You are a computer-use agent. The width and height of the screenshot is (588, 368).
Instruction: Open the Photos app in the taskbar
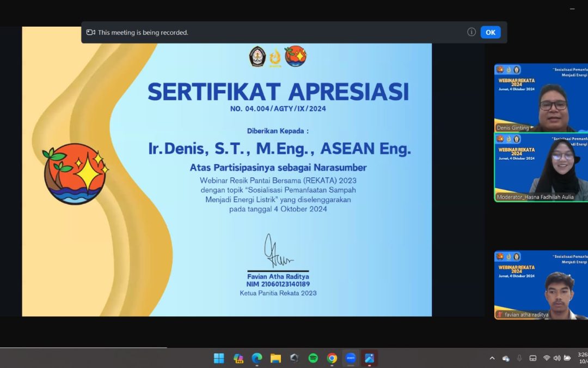pyautogui.click(x=369, y=358)
